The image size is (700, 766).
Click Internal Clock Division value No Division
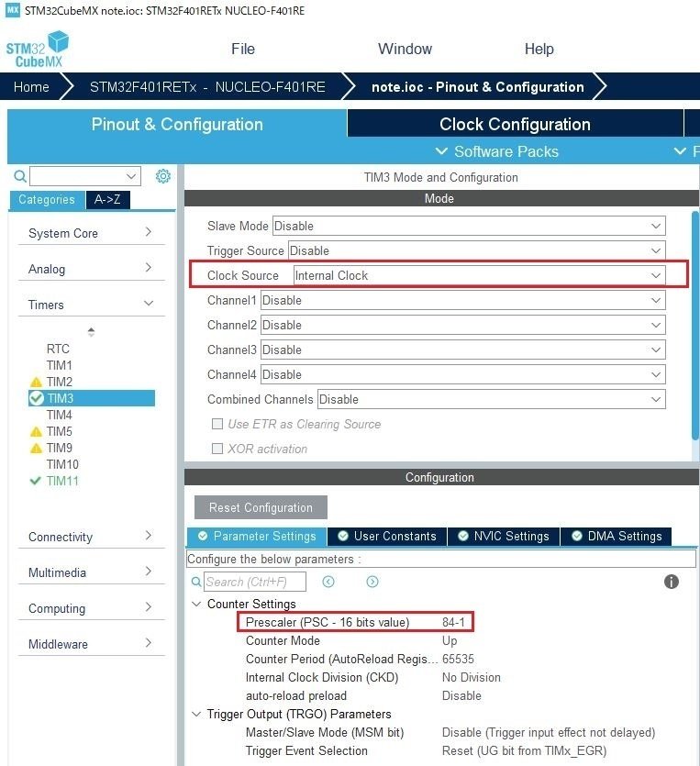[x=472, y=678]
